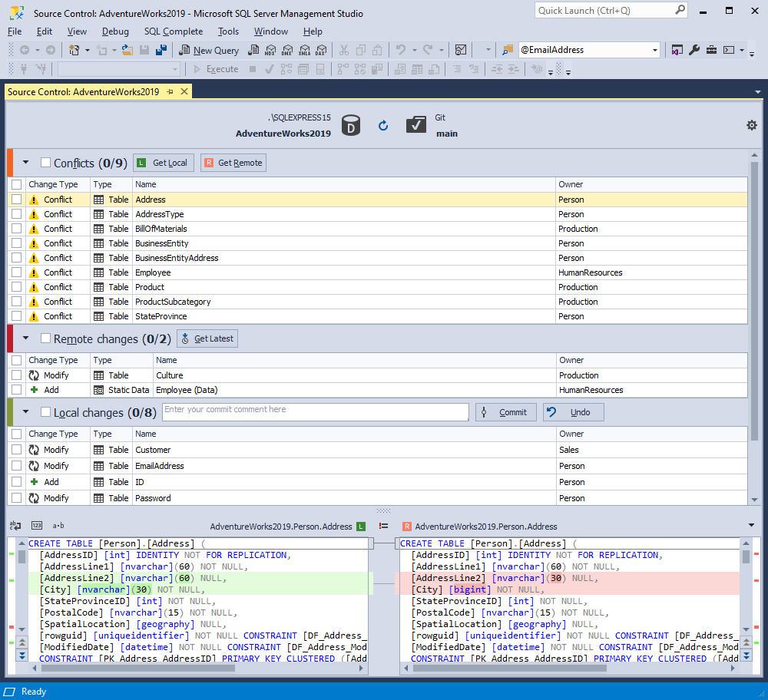
Task: Check the Address conflict row checkbox
Action: (x=17, y=200)
